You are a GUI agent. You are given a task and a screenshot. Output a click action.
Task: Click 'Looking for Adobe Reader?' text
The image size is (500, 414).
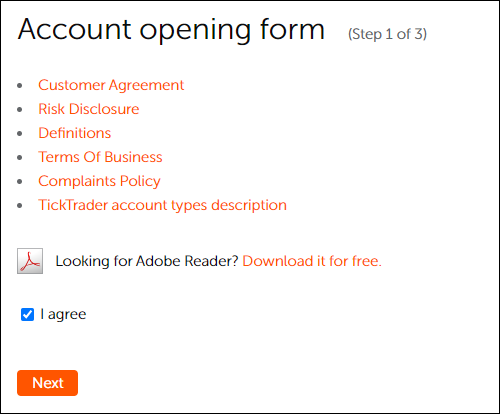[x=147, y=261]
